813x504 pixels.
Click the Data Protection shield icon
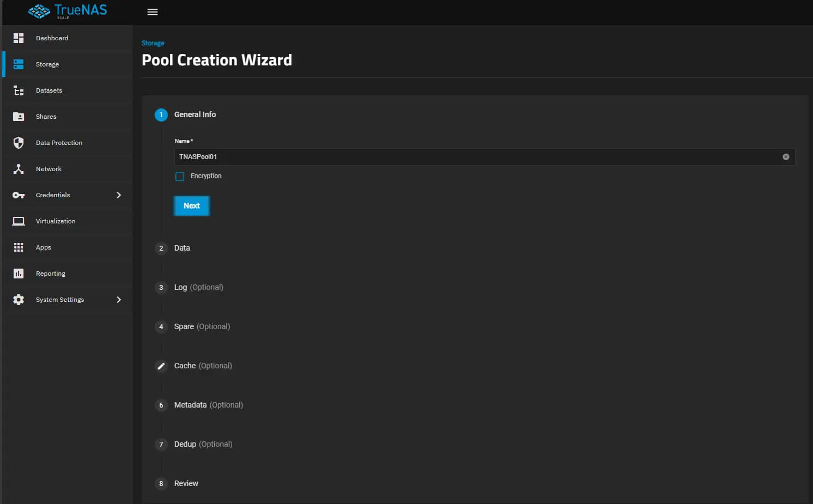tap(19, 143)
